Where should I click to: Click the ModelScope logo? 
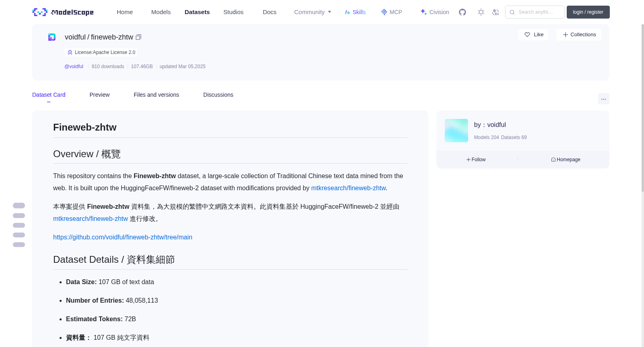tap(63, 12)
